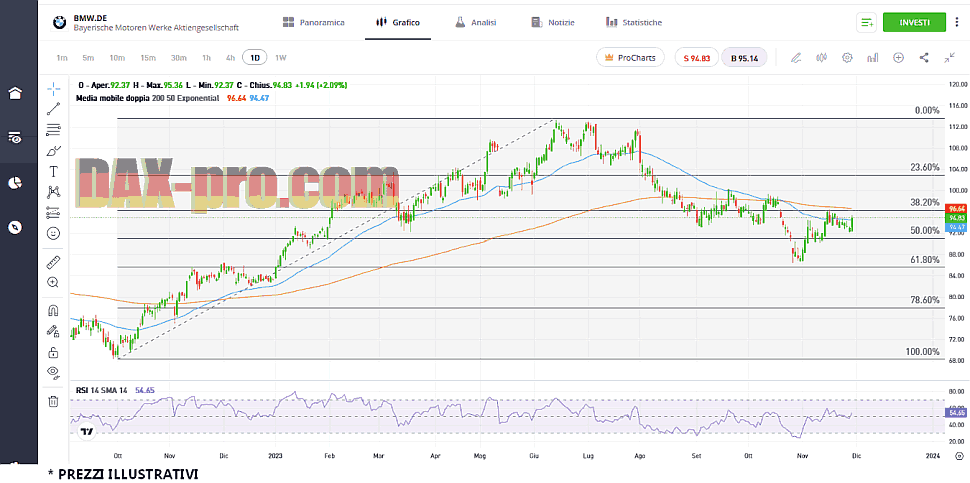The width and height of the screenshot is (970, 483).
Task: Click the pencil draw icon in top toolbar
Action: (x=796, y=58)
